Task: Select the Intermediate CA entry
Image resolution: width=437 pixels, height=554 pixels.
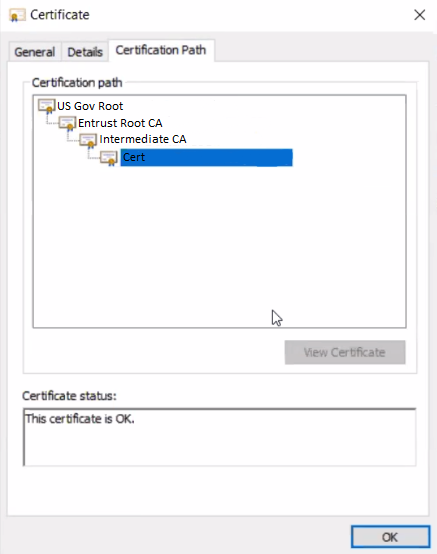Action: click(143, 139)
